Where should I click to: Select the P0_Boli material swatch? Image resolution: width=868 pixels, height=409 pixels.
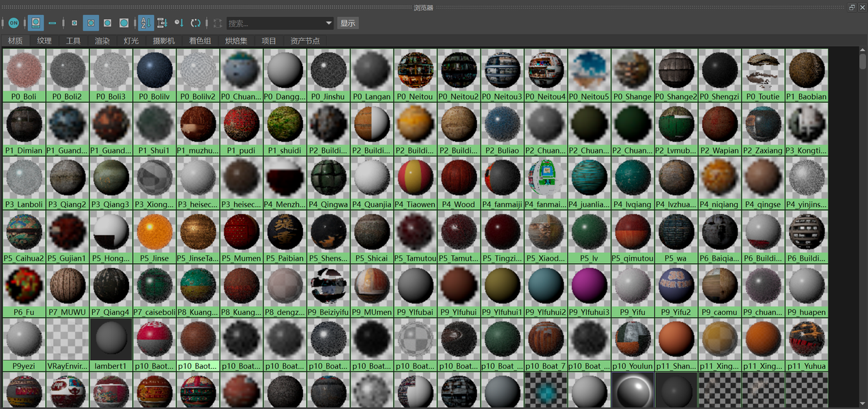pos(24,75)
